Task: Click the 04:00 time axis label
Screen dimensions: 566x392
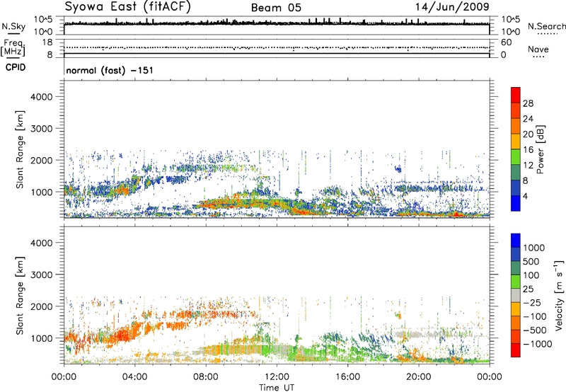Action: click(134, 377)
